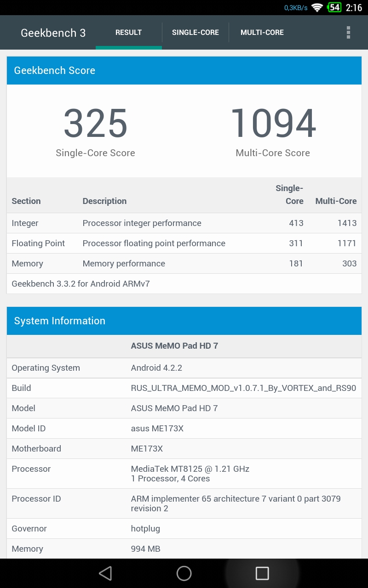
Task: Tap Floating Point multi-core value 1171
Action: (x=347, y=243)
